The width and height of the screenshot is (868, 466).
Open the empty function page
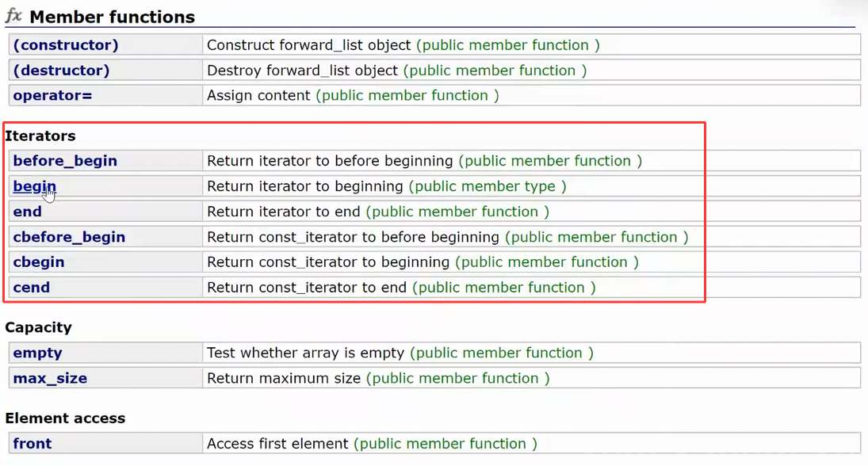(37, 353)
